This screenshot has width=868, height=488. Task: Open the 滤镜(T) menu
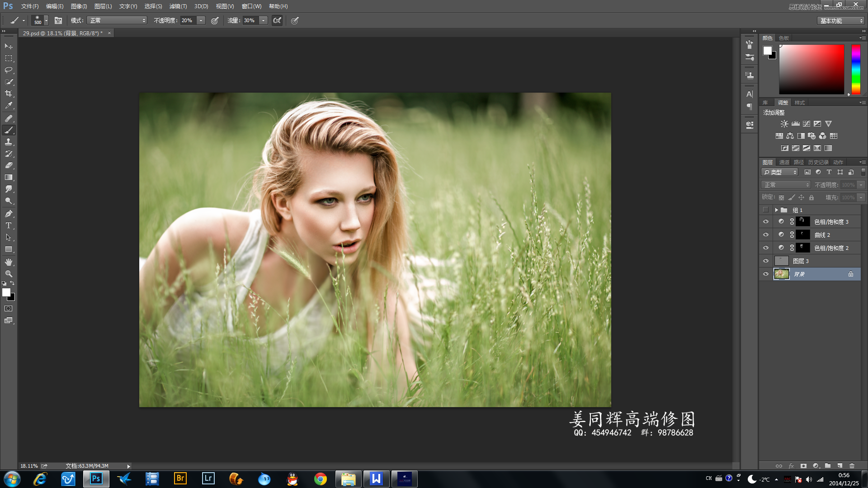178,6
